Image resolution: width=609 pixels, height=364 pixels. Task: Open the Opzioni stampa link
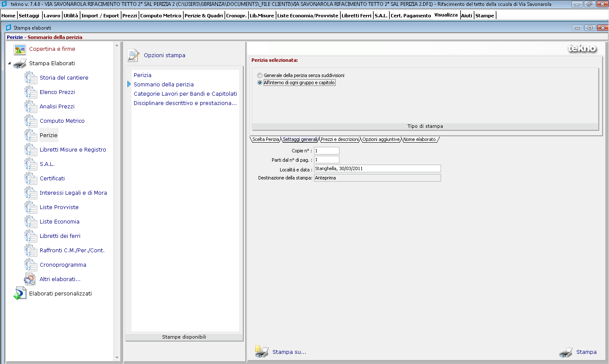(165, 55)
